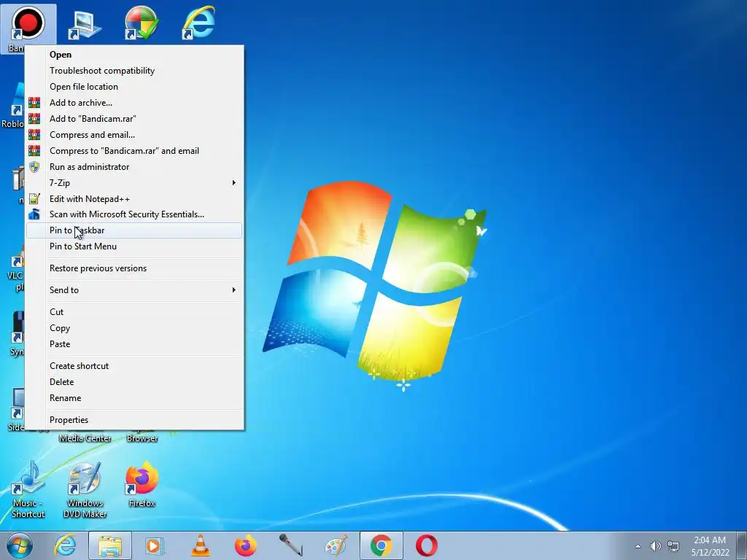Choose Pin to Start Menu

coord(134,246)
